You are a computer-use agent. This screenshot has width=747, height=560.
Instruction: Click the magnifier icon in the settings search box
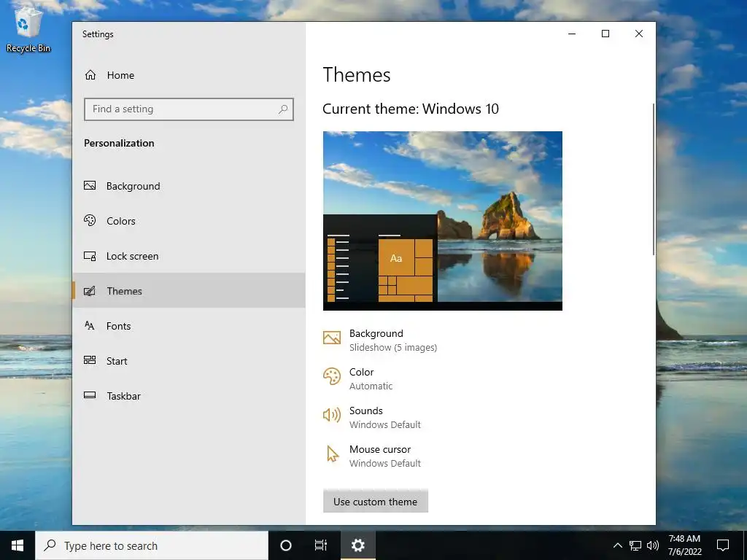pos(283,109)
